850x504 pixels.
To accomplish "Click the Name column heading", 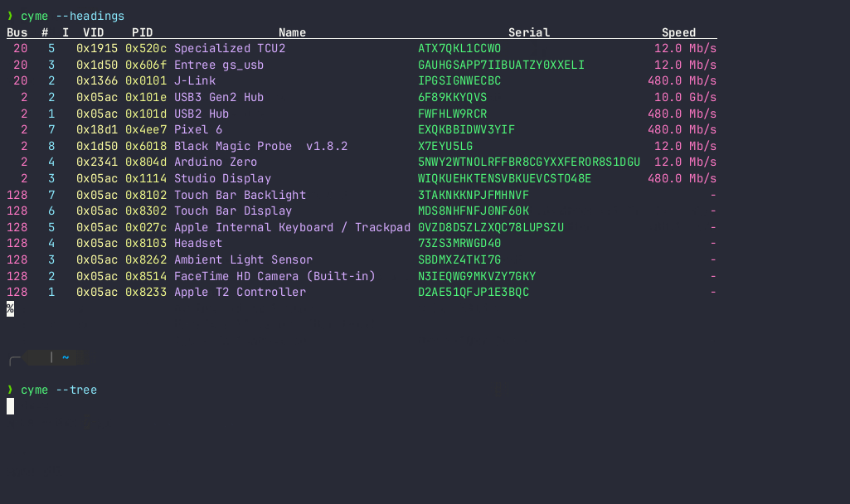I will [x=292, y=33].
